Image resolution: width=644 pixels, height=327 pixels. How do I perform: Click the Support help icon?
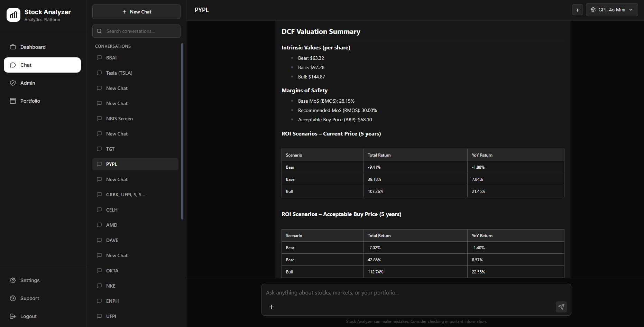(13, 298)
